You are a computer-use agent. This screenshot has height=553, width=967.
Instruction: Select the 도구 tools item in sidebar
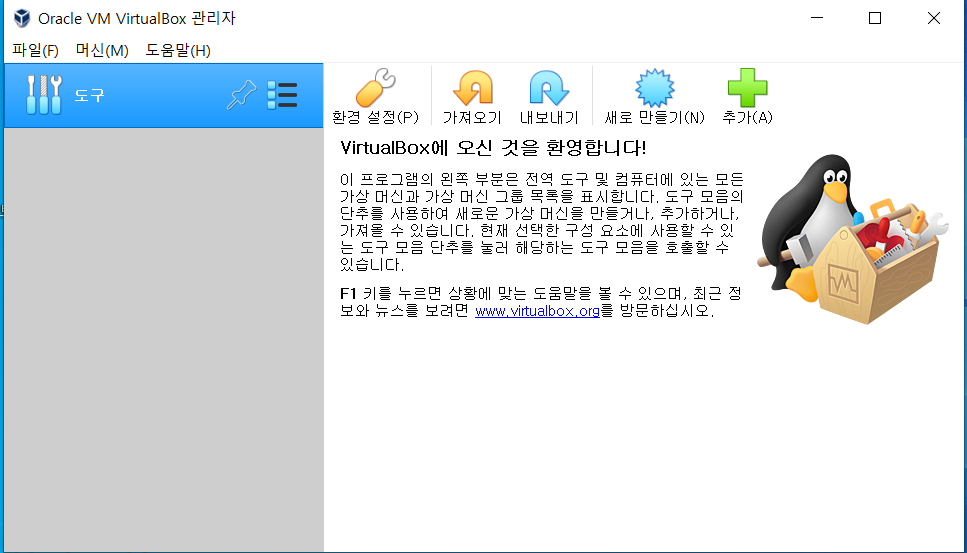(163, 96)
